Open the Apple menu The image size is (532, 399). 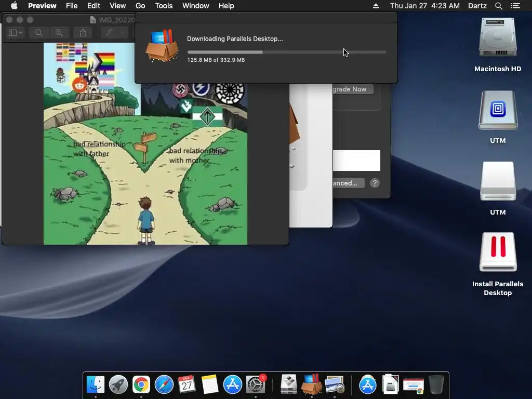point(14,6)
